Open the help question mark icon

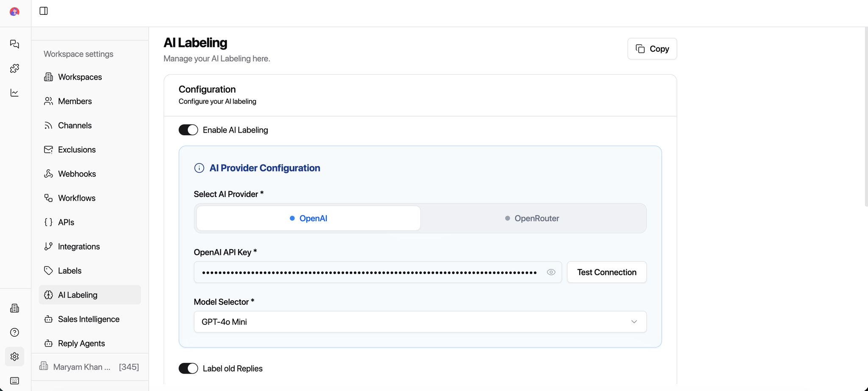tap(15, 333)
